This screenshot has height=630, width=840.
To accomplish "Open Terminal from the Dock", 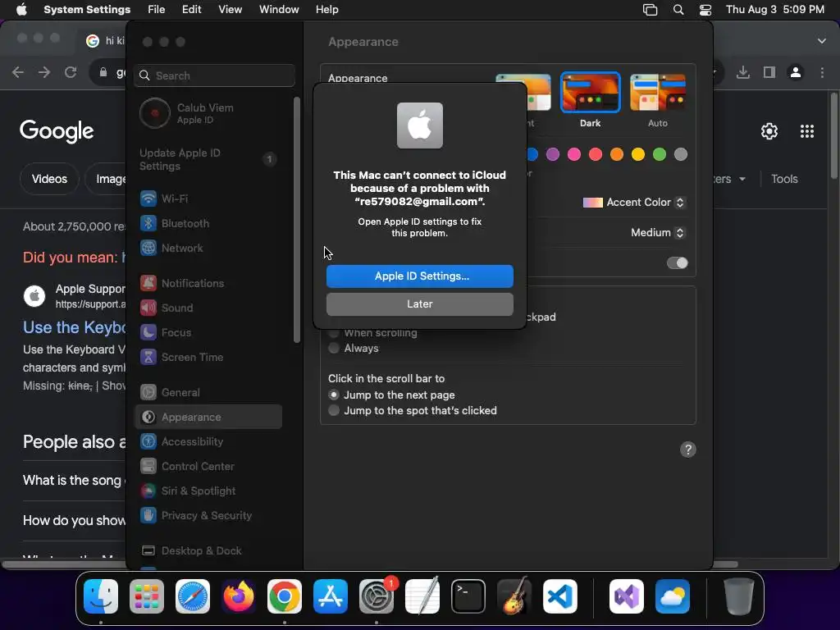I will [x=468, y=596].
